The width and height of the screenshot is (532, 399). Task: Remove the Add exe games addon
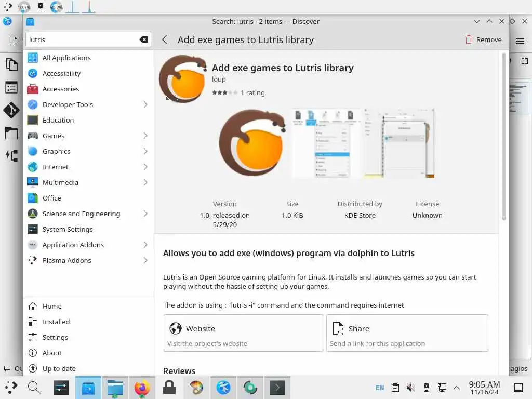[483, 39]
